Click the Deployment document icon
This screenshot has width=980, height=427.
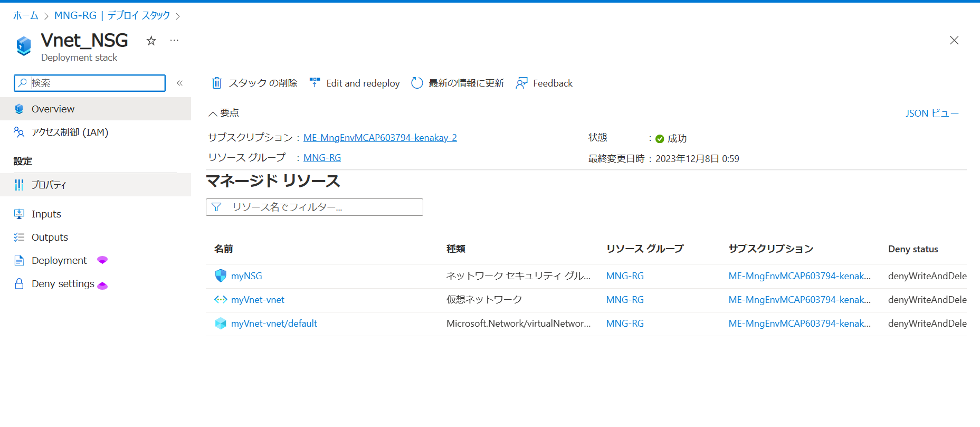coord(20,260)
